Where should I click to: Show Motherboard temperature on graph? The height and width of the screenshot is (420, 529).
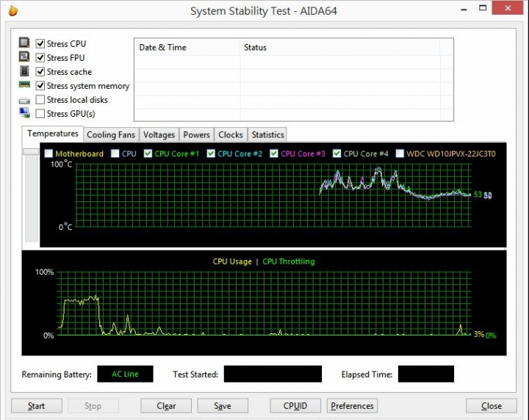48,153
